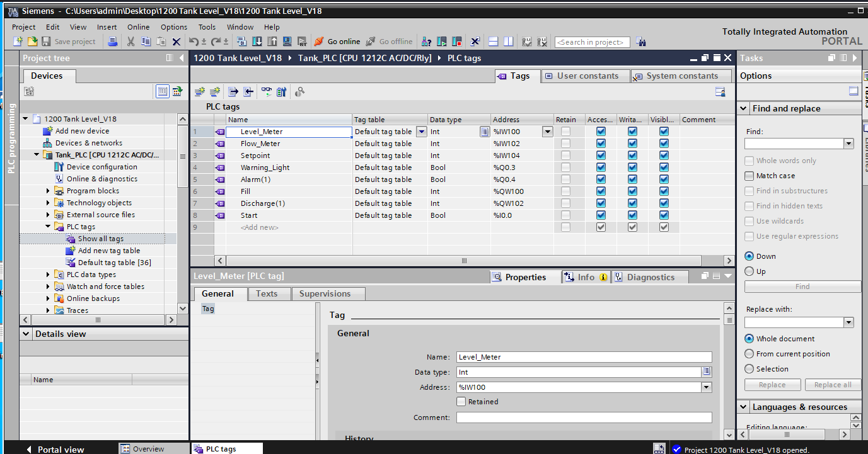
Task: Select Default tag table [36] in tree
Action: click(114, 263)
